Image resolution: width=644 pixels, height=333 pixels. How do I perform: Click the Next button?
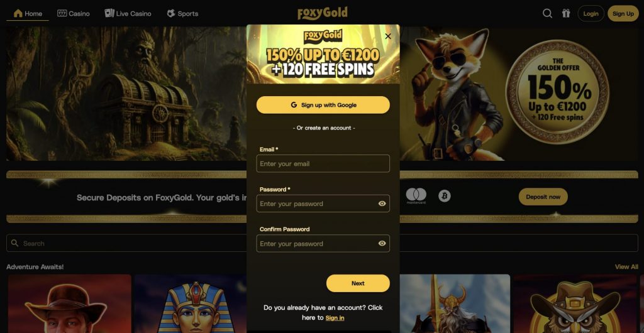tap(358, 283)
